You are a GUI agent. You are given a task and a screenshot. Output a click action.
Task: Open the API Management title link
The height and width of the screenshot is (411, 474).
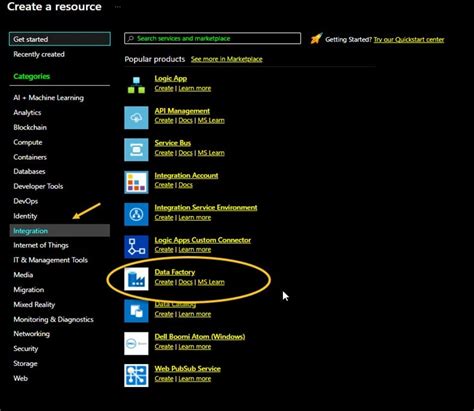click(182, 111)
